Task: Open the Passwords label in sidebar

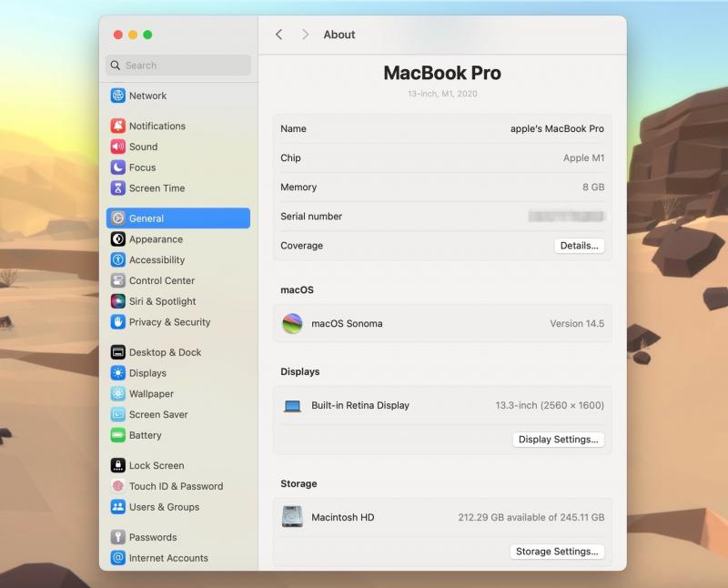Action: (153, 537)
